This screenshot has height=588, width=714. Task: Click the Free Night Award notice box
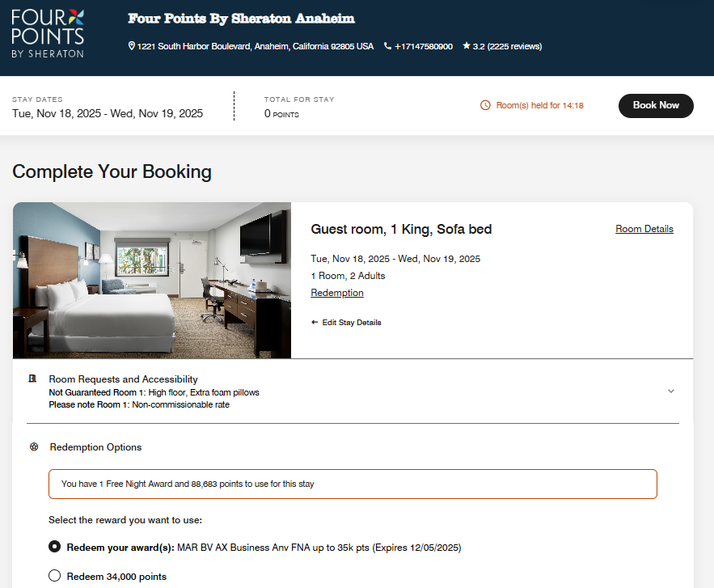(353, 484)
